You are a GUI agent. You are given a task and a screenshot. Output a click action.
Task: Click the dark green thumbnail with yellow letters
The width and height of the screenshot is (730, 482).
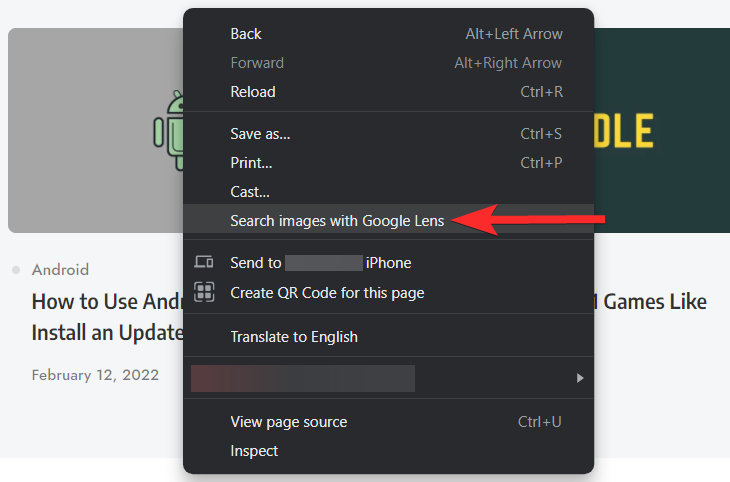click(661, 130)
